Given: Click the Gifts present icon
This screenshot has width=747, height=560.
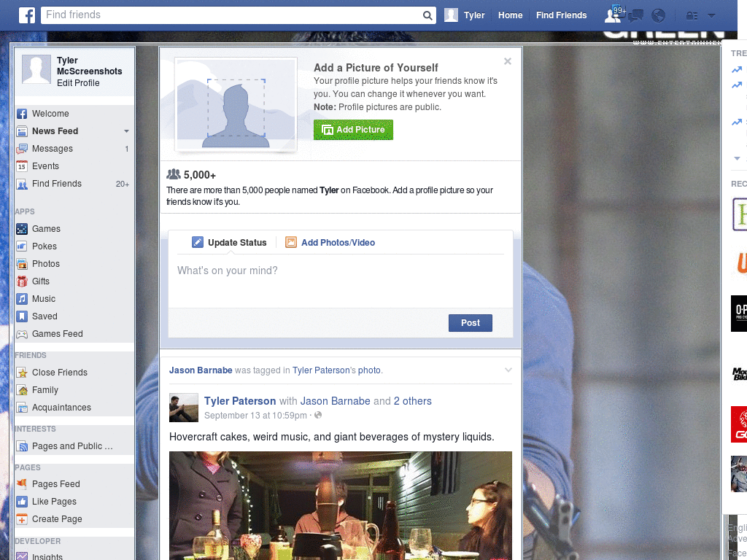Looking at the screenshot, I should tap(22, 281).
